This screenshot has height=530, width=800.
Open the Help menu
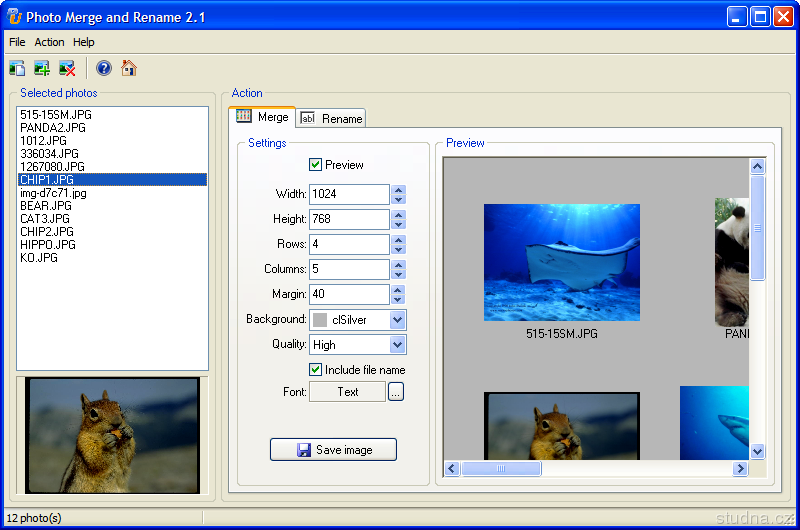(x=84, y=42)
